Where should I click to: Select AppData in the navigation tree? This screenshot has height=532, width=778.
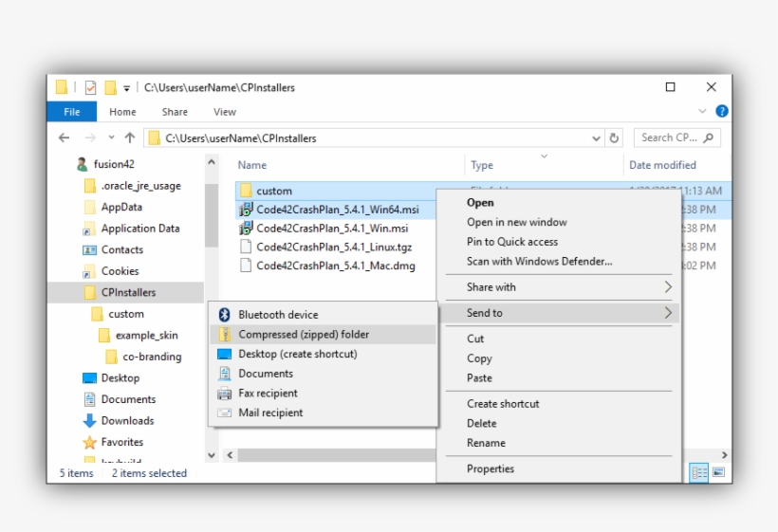tap(121, 208)
